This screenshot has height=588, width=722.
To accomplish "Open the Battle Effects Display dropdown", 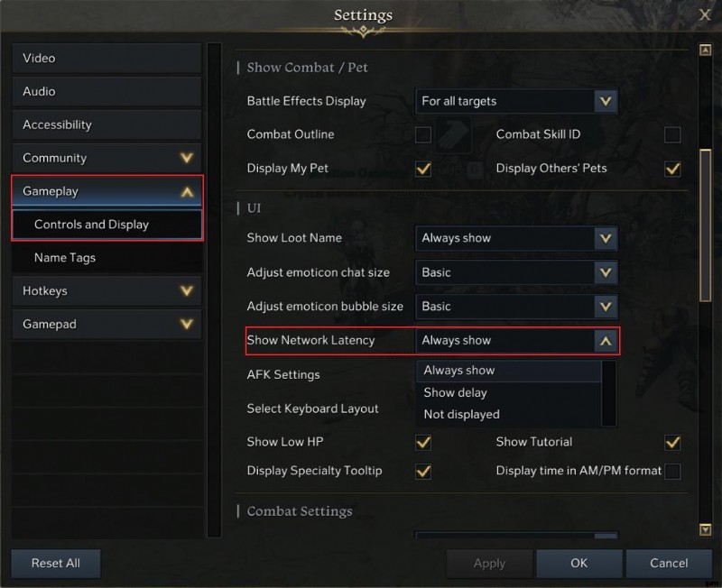I will pos(606,101).
